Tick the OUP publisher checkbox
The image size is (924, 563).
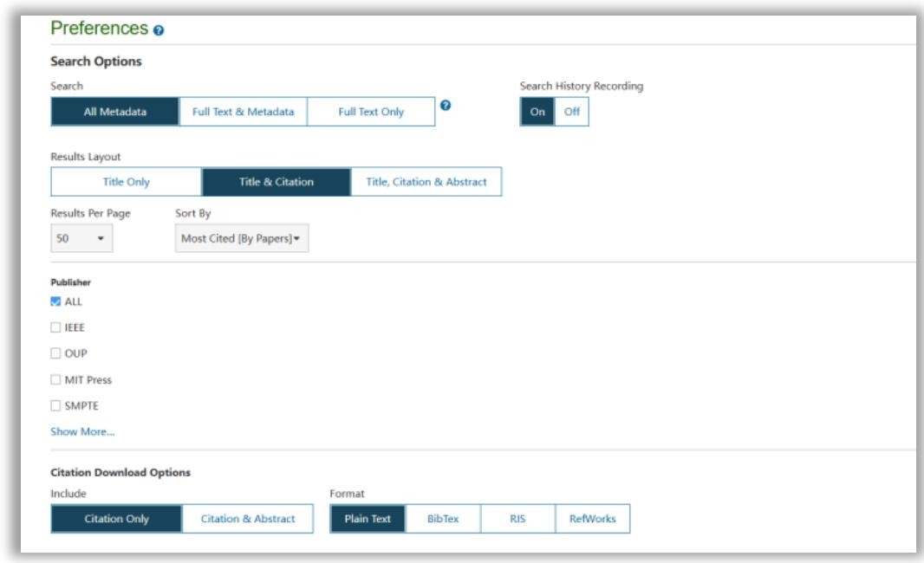pos(56,353)
